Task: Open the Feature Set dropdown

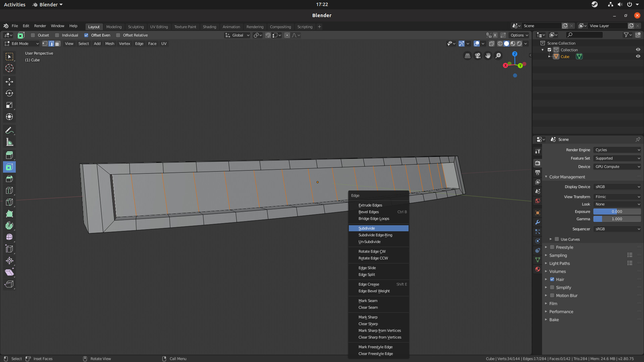Action: coord(617,158)
